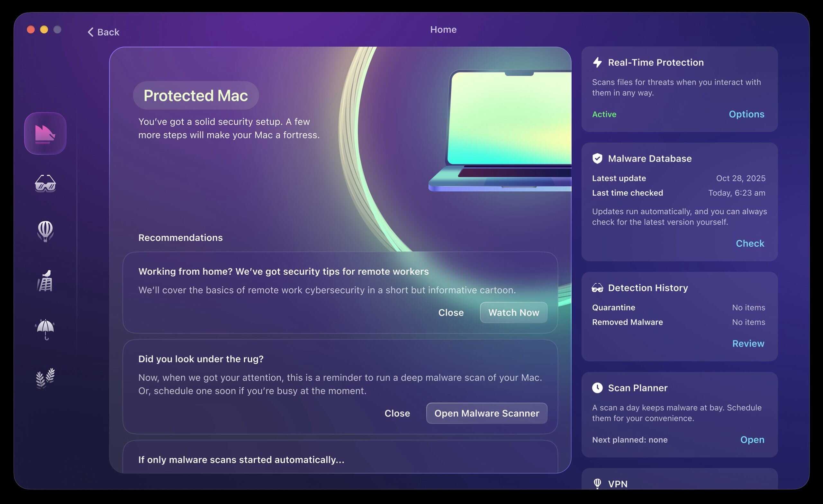Toggle Real-Time Protection Active status
The height and width of the screenshot is (504, 823).
click(604, 114)
